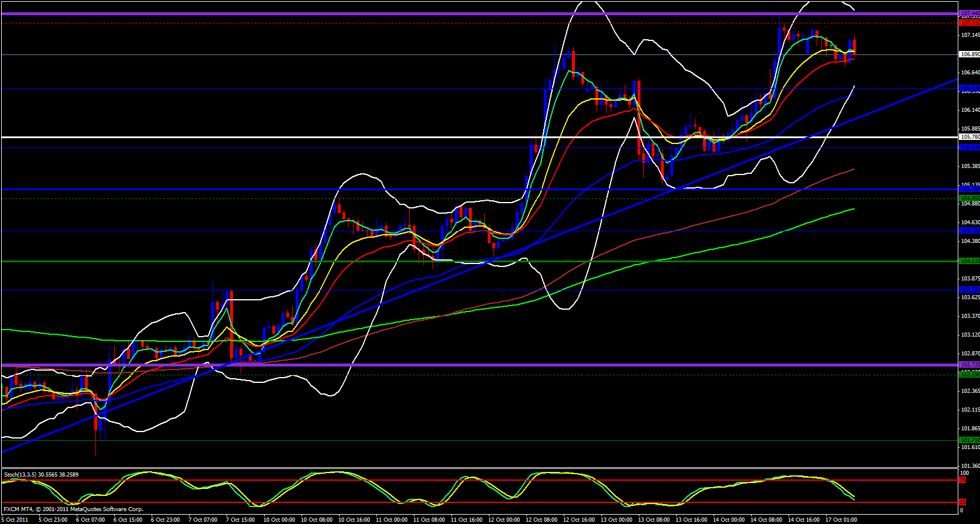
Task: Click the red 107.310 price tag
Action: [969, 23]
